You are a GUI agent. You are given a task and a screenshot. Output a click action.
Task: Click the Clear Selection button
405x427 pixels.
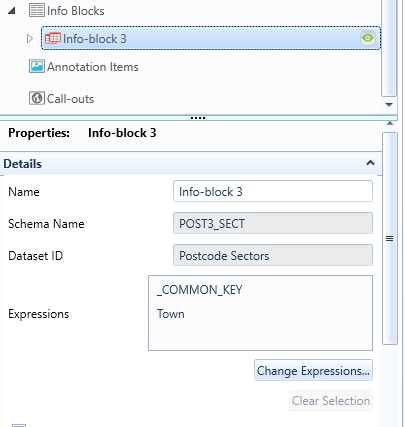pyautogui.click(x=331, y=400)
